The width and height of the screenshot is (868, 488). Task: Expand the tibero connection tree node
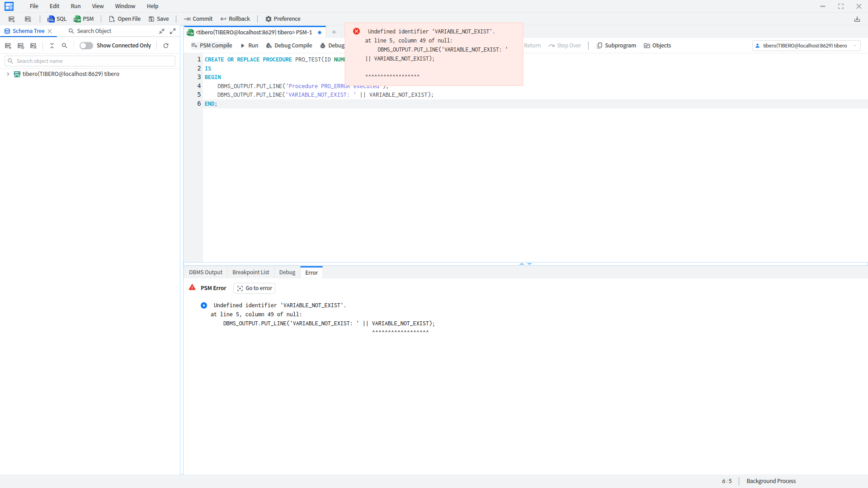point(8,74)
